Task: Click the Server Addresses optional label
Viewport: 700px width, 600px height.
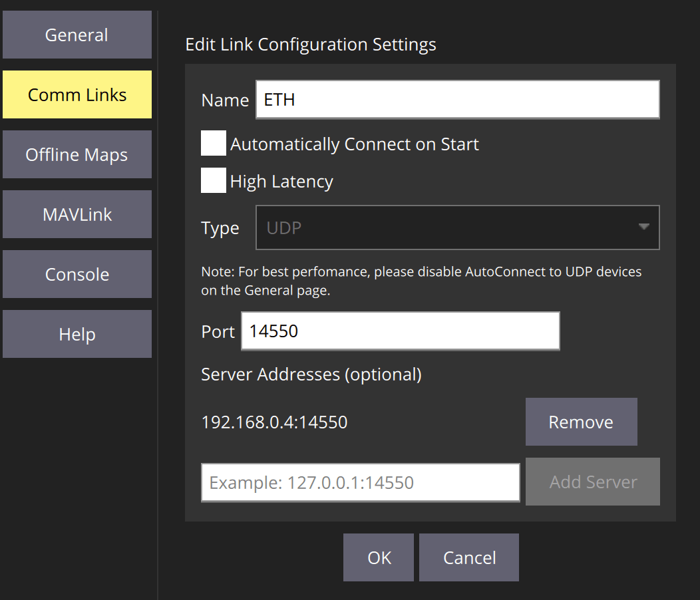Action: 311,374
